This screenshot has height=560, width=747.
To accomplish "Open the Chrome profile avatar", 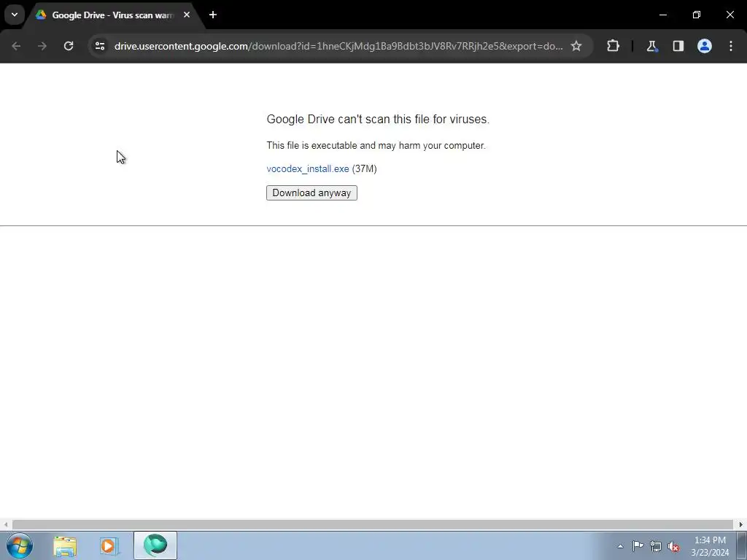I will 704,46.
